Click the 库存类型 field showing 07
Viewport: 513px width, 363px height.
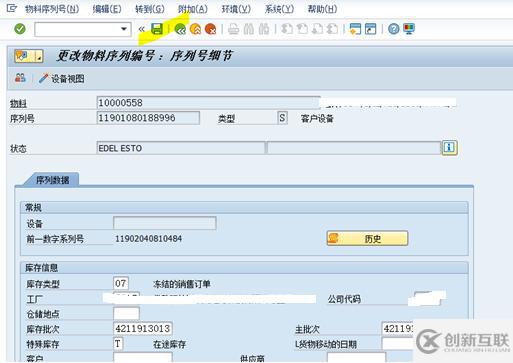click(x=121, y=284)
